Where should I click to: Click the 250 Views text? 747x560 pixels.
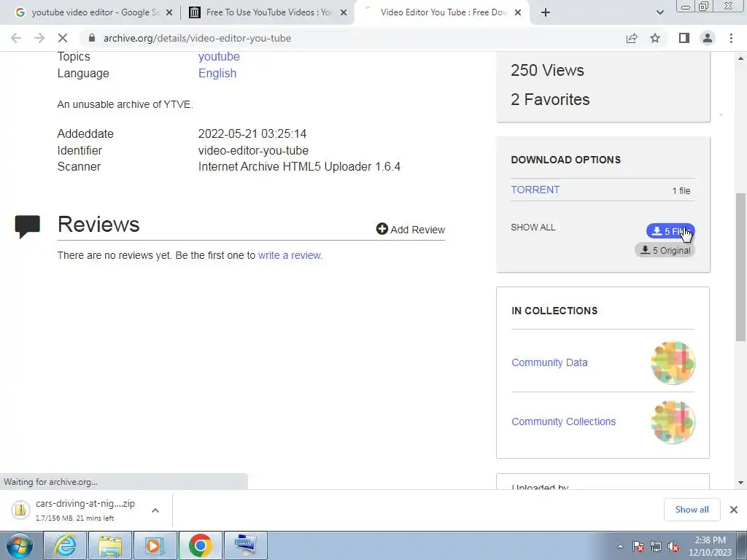click(547, 71)
